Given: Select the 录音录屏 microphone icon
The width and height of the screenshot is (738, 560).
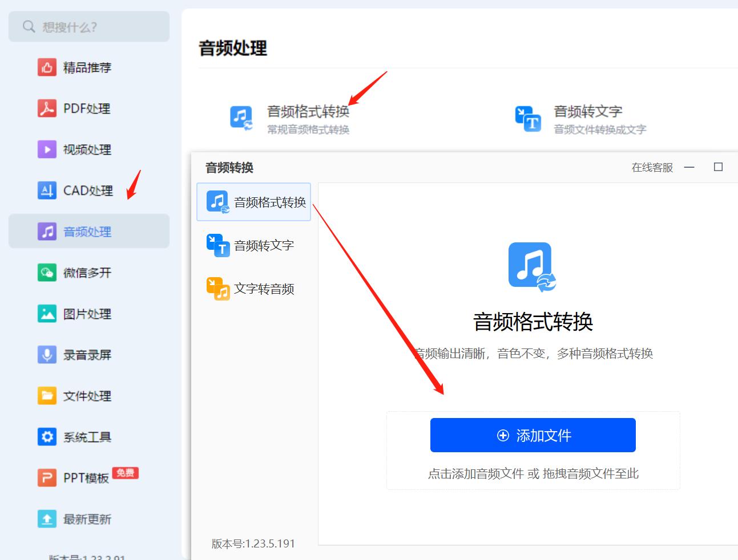Looking at the screenshot, I should click(x=48, y=355).
